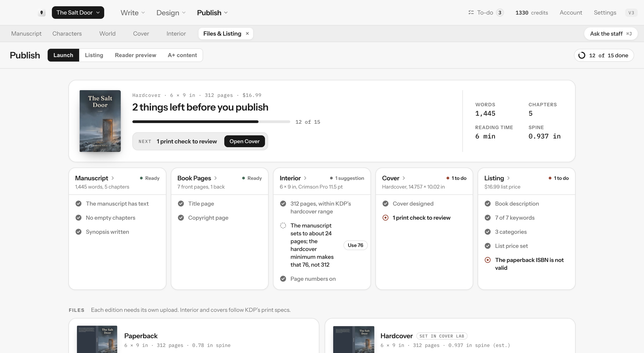Open the Book Pages card chevron
The image size is (644, 353).
click(x=215, y=178)
